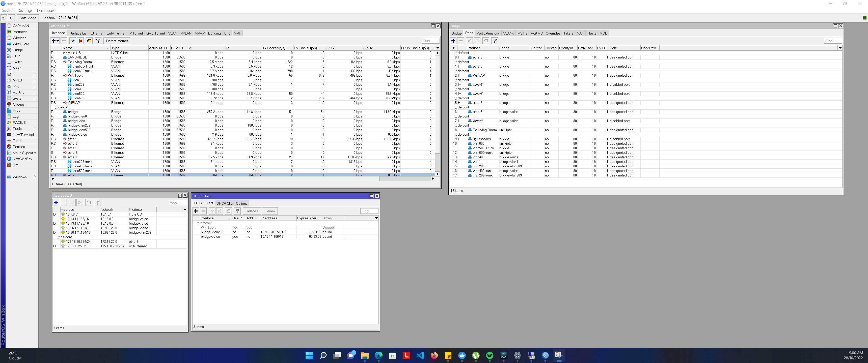Image resolution: width=868 pixels, height=363 pixels.
Task: Click the Renew button in DHCP Client
Action: [270, 211]
